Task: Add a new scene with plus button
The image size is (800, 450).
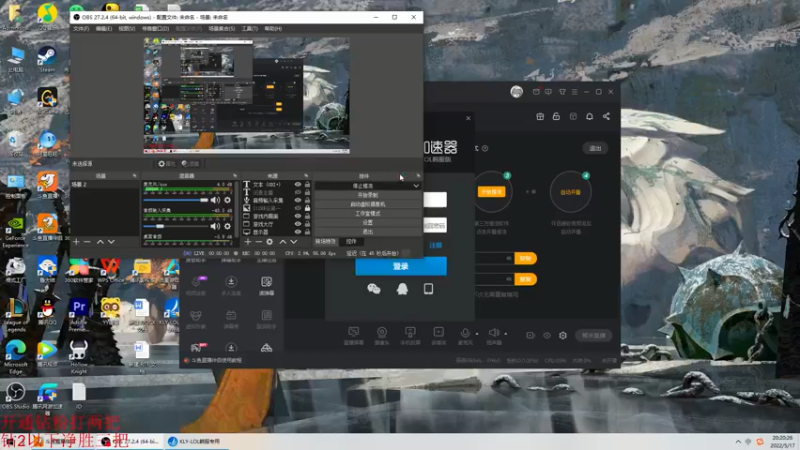Action: coord(76,242)
